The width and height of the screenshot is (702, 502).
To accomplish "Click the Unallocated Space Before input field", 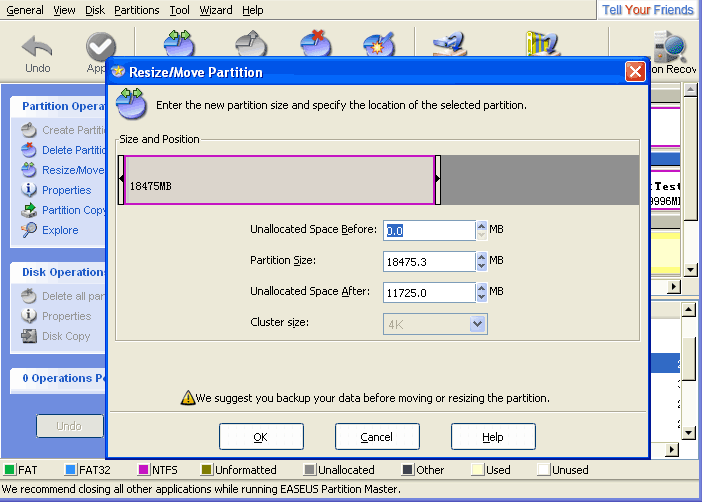I will tap(429, 230).
